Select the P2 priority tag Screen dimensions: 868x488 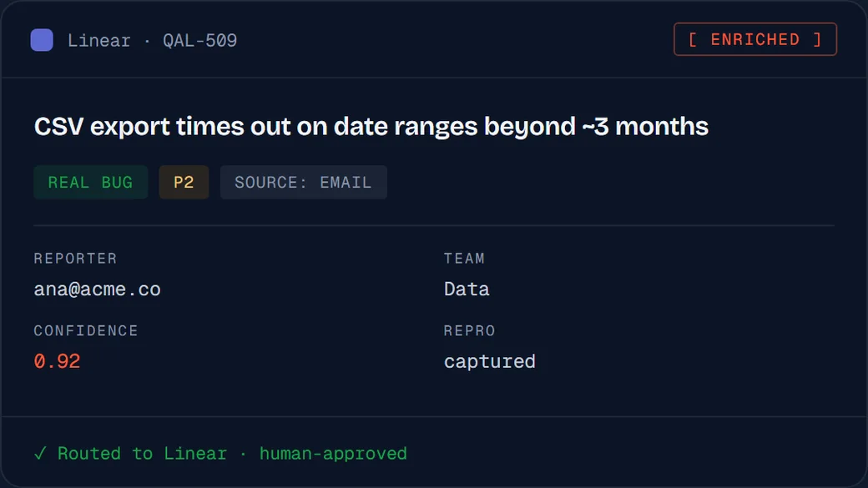pyautogui.click(x=184, y=182)
